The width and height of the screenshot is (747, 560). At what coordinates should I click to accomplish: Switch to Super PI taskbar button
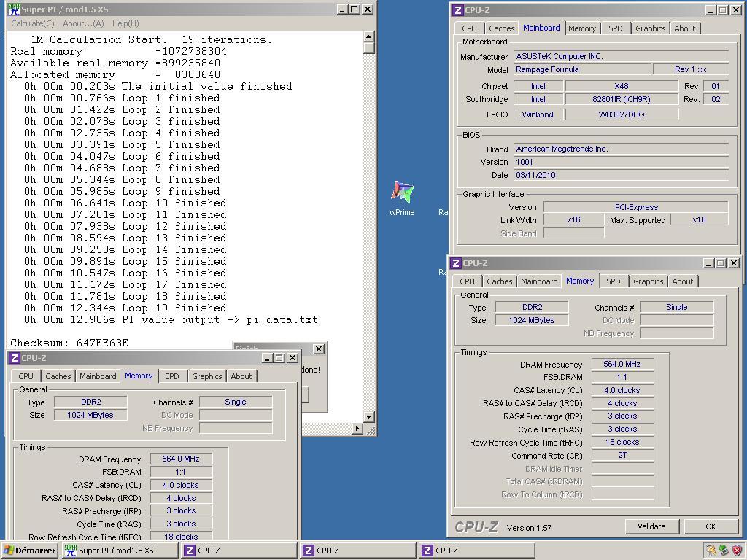point(120,551)
